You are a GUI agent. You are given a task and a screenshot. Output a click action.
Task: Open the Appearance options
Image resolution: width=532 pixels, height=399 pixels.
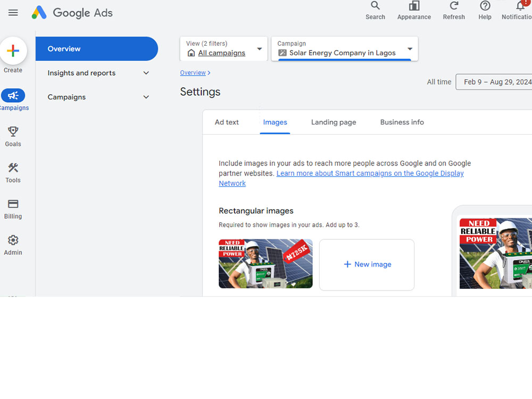(414, 11)
